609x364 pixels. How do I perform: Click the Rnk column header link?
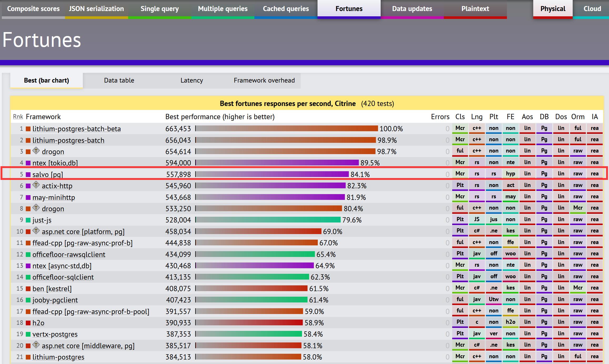[x=18, y=117]
